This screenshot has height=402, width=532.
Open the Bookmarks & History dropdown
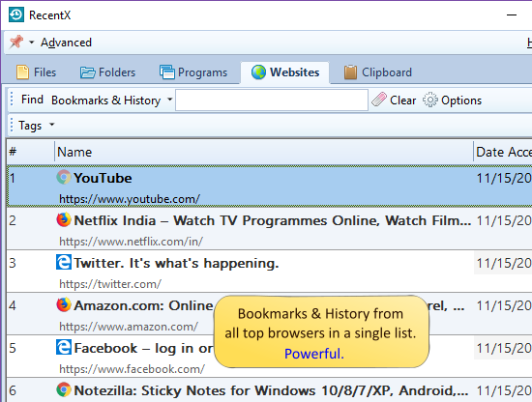pyautogui.click(x=111, y=100)
